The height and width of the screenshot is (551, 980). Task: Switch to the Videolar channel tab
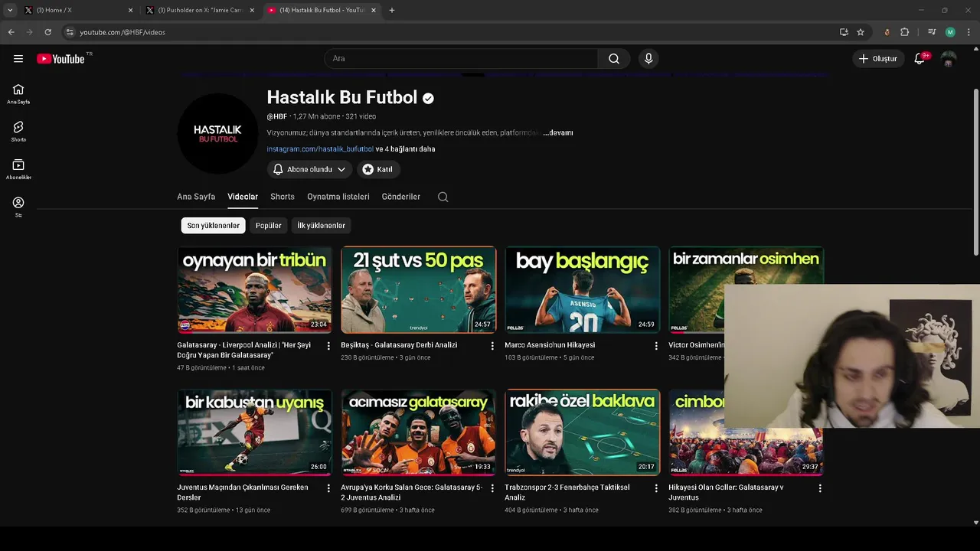243,197
